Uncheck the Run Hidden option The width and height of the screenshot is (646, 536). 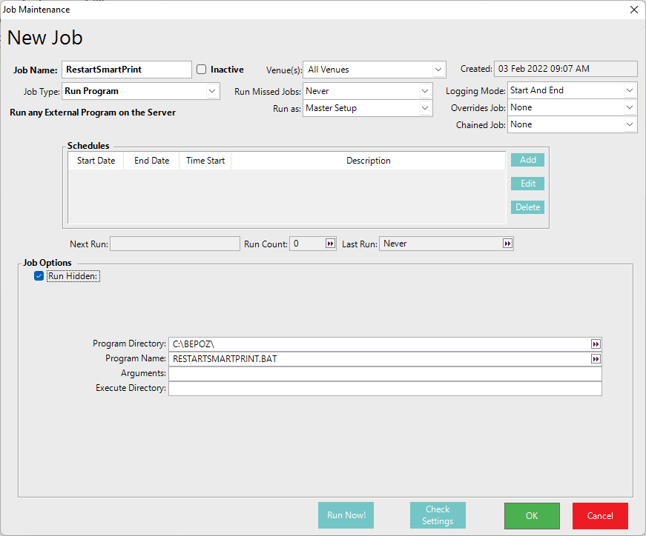pyautogui.click(x=39, y=276)
